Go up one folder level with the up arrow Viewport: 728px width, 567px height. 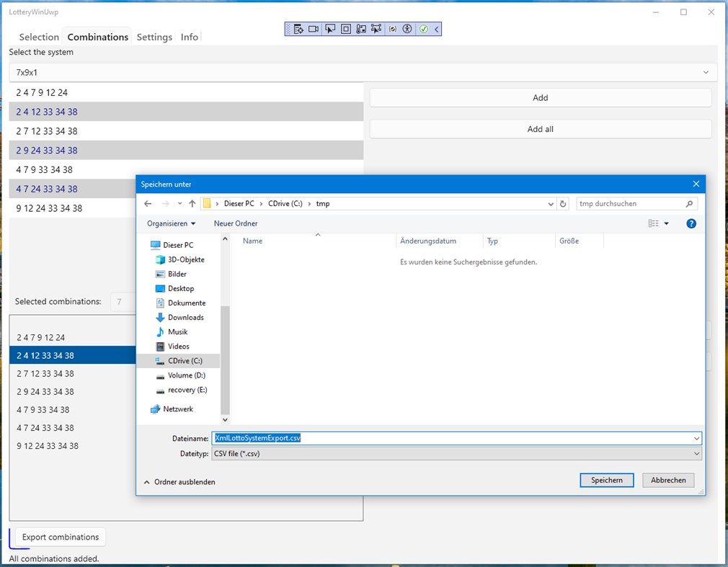[x=191, y=203]
